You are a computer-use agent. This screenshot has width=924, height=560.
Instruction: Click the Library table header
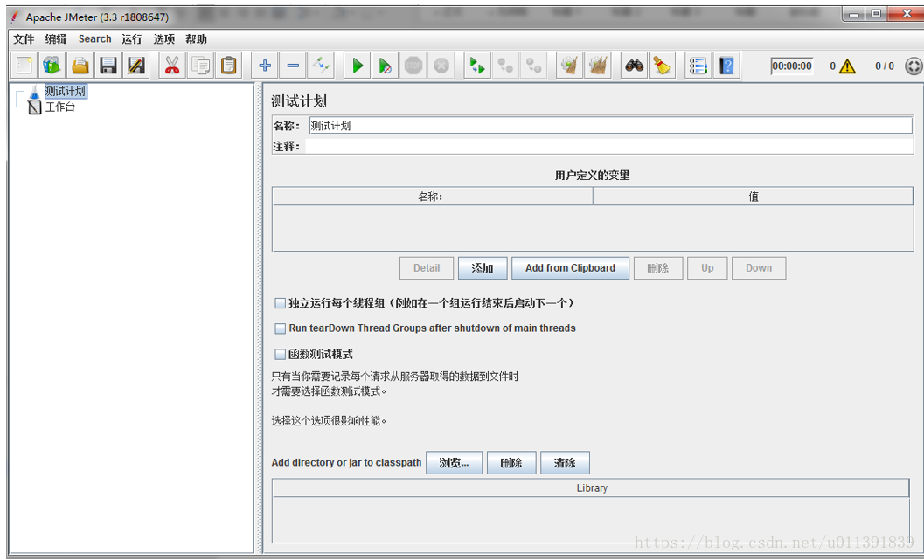(x=590, y=488)
